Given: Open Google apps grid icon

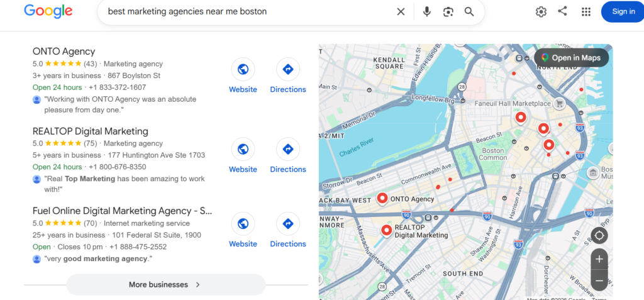Looking at the screenshot, I should click(x=586, y=11).
